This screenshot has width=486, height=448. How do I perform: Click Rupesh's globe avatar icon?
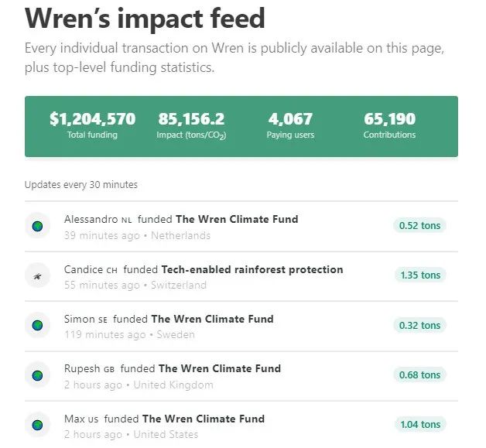click(x=37, y=375)
